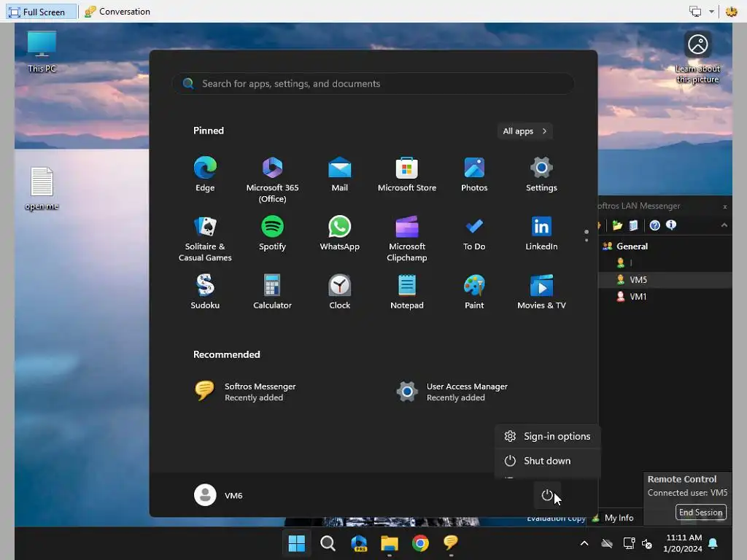
Task: Click 'Learn about this picture' desktop icon
Action: point(697,58)
